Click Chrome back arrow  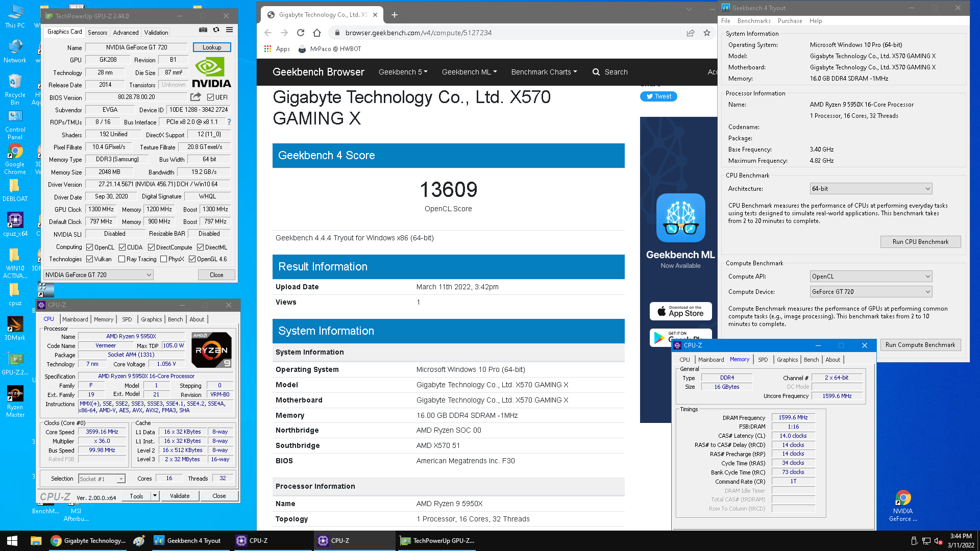[x=268, y=33]
